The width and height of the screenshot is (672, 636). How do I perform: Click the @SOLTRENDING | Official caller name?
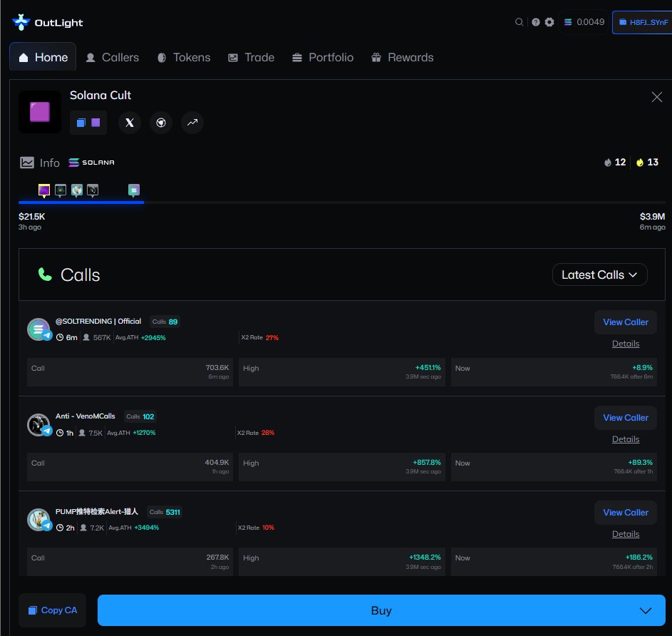tap(98, 322)
